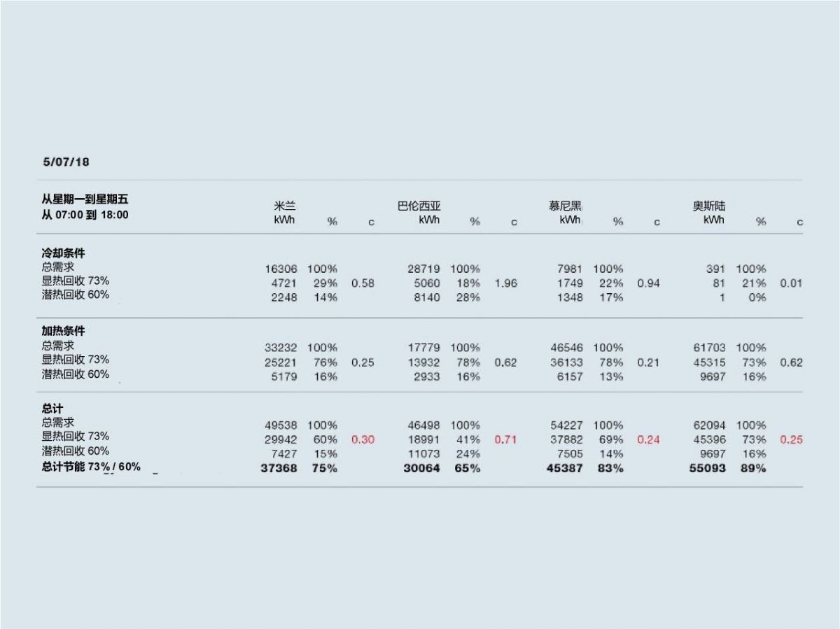
Task: Click the 从星期一到星期五 label
Action: (x=85, y=200)
